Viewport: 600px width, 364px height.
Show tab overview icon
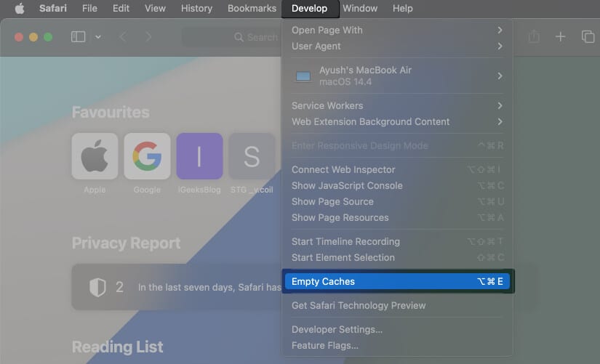588,37
